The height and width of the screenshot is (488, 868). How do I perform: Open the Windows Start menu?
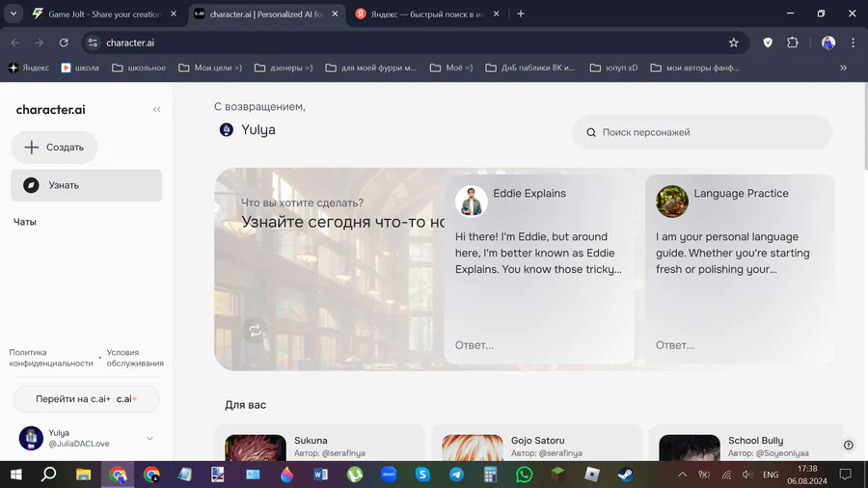pyautogui.click(x=16, y=474)
